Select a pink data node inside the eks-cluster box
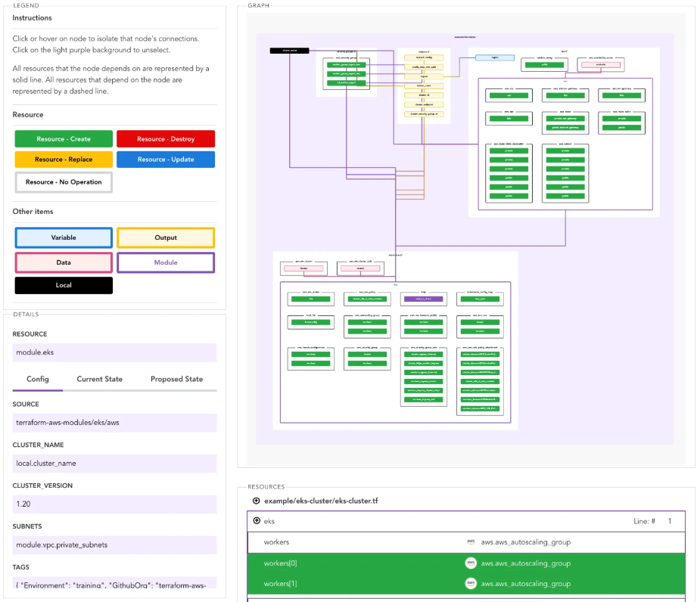Screen dimensions: 700x602 pyautogui.click(x=303, y=268)
